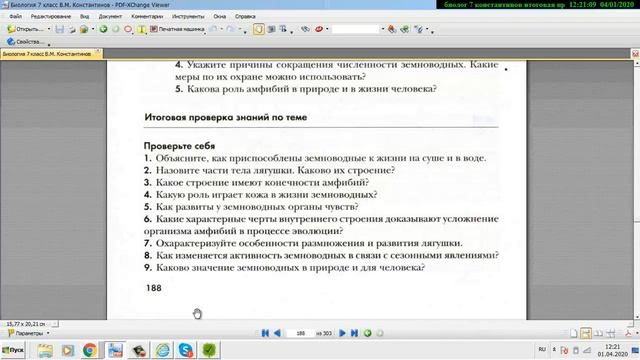Click the Open folder icon

[11, 29]
